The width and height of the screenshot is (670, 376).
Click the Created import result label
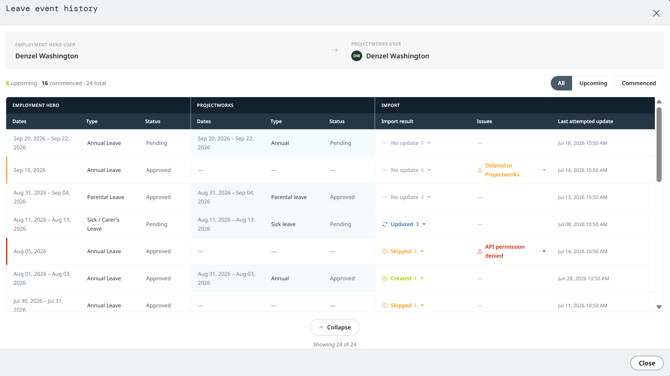click(x=401, y=278)
